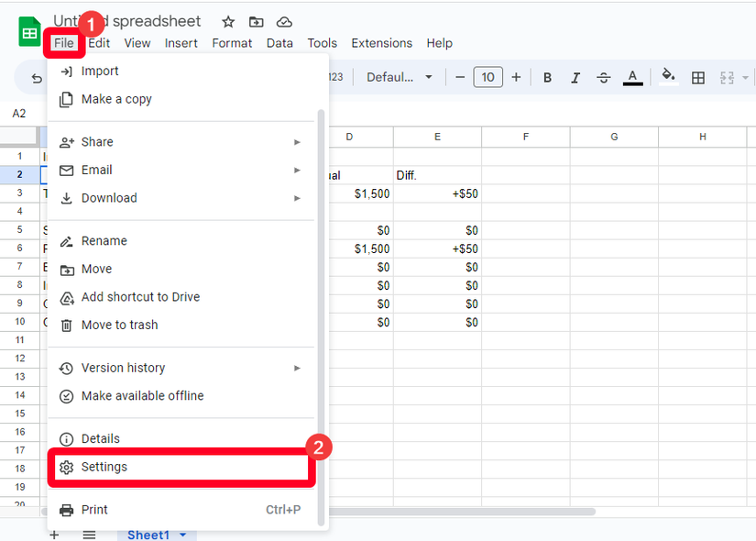Click the horizontal scrollbar of the sheet
Viewport: 756px width, 541px height.
coord(462,512)
